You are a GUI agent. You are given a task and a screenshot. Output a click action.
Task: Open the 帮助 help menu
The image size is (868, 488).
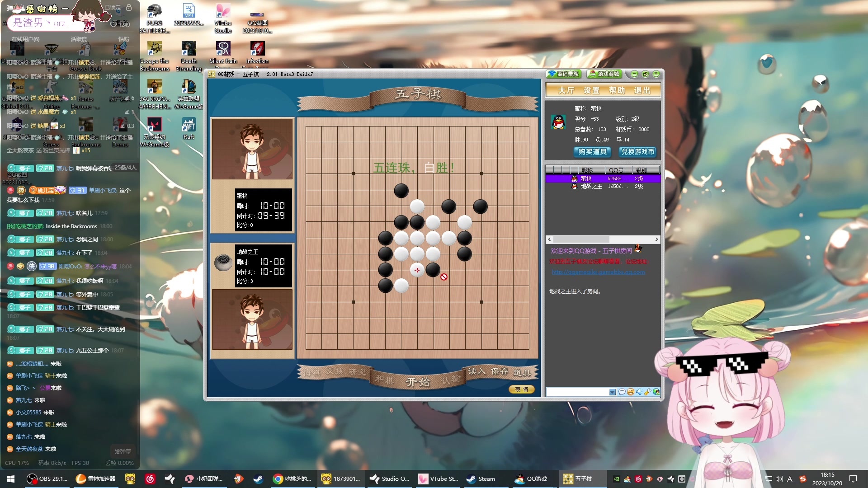(617, 90)
